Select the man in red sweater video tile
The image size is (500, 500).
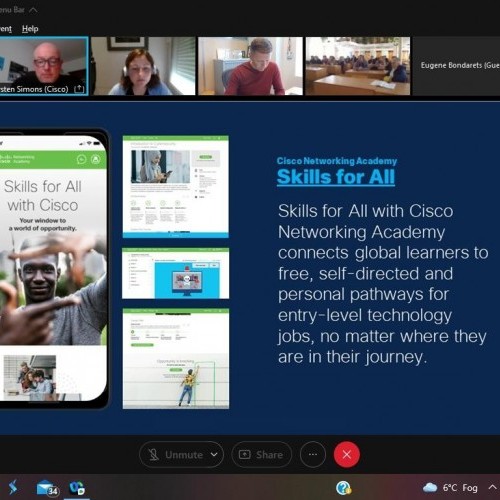[250, 66]
